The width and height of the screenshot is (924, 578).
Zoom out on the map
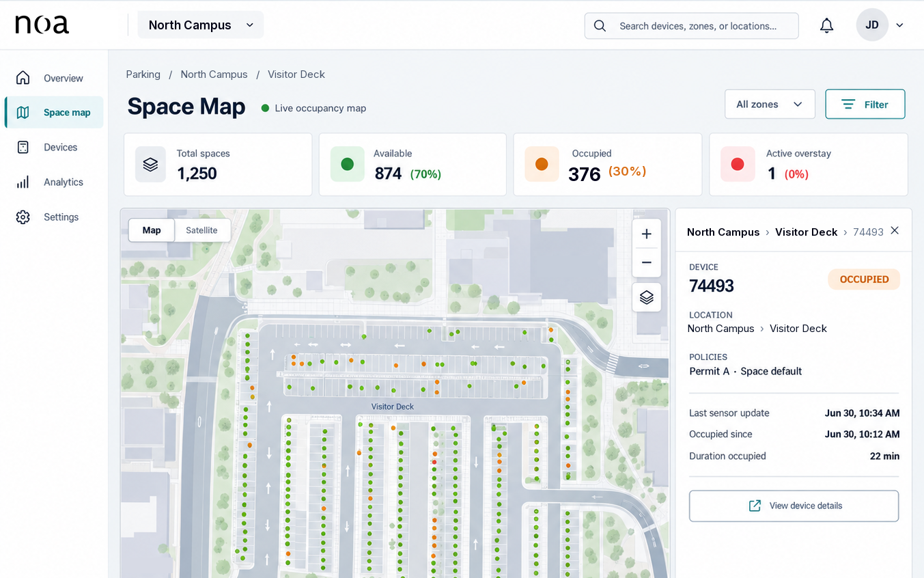tap(646, 262)
